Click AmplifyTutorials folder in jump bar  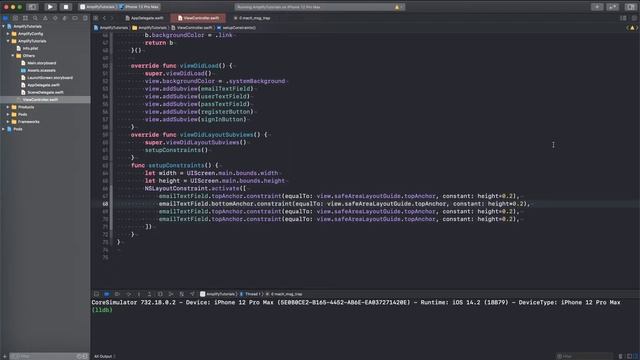coord(149,28)
